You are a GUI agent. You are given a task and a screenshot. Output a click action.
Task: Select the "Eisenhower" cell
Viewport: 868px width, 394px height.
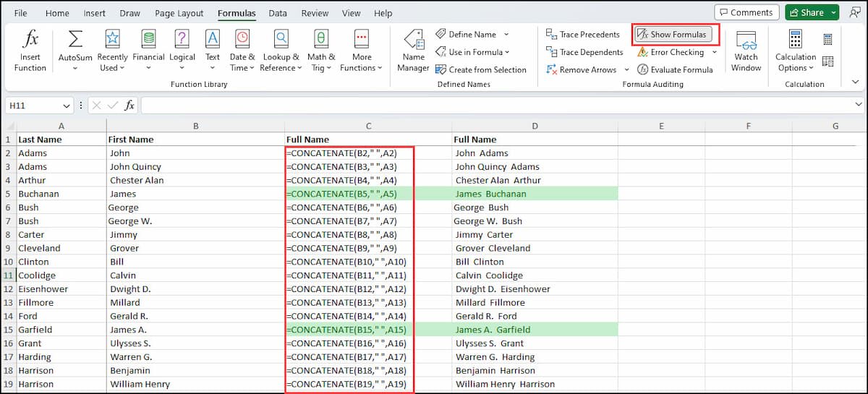61,289
